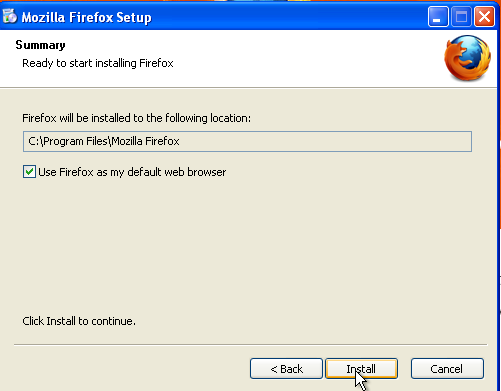
Task: Click the 'Summary' heading
Action: coord(40,45)
